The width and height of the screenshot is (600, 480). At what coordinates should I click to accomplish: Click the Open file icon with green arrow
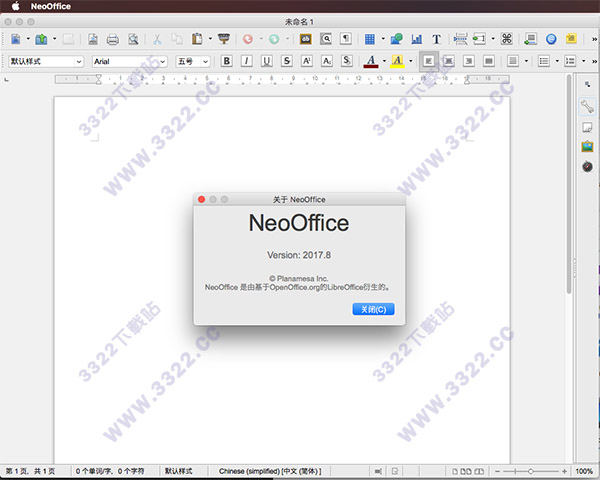coord(41,39)
